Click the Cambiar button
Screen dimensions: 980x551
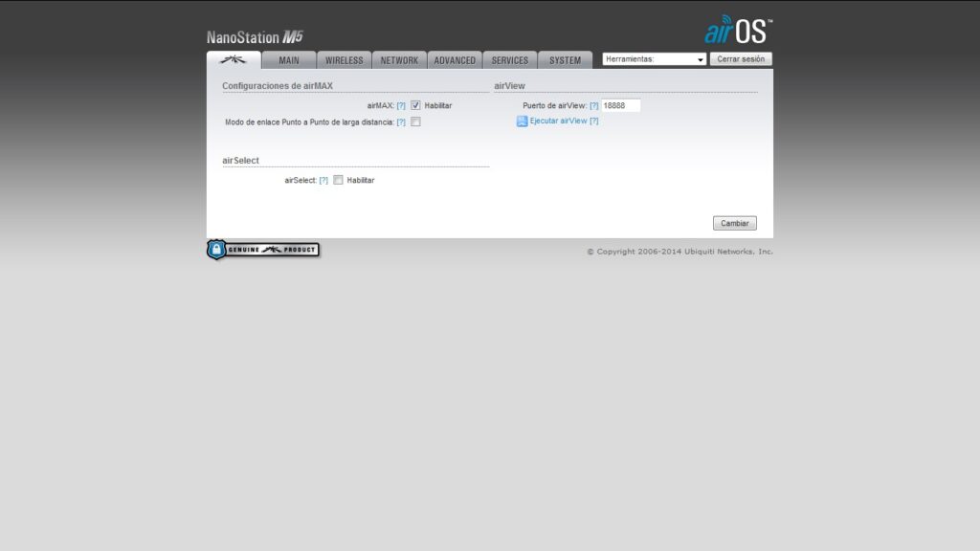pos(734,223)
